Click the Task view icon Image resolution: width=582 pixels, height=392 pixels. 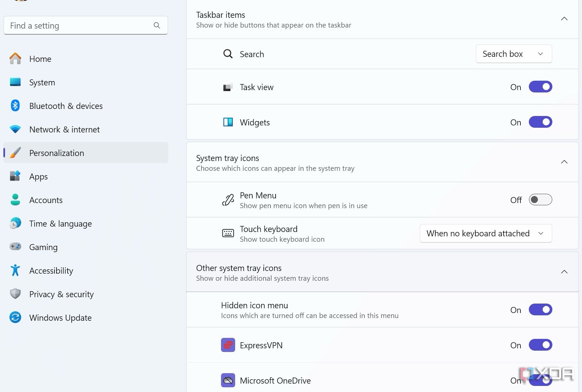click(228, 87)
